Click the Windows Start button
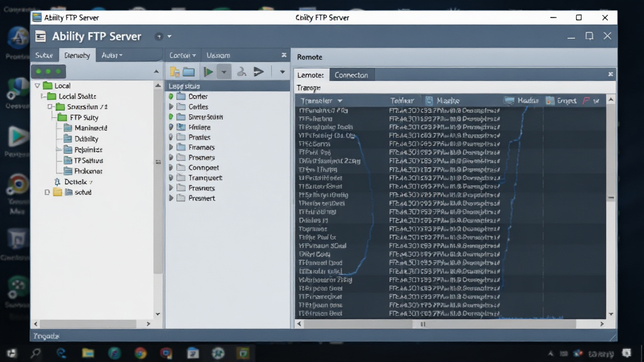Screen dimensions: 644x362 point(11,353)
